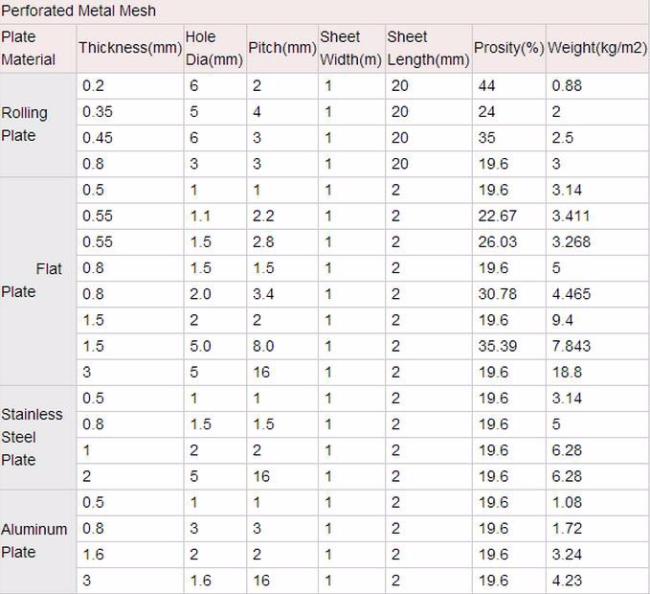This screenshot has height=594, width=650.
Task: Select the Sheet Width(m) header
Action: coord(350,48)
